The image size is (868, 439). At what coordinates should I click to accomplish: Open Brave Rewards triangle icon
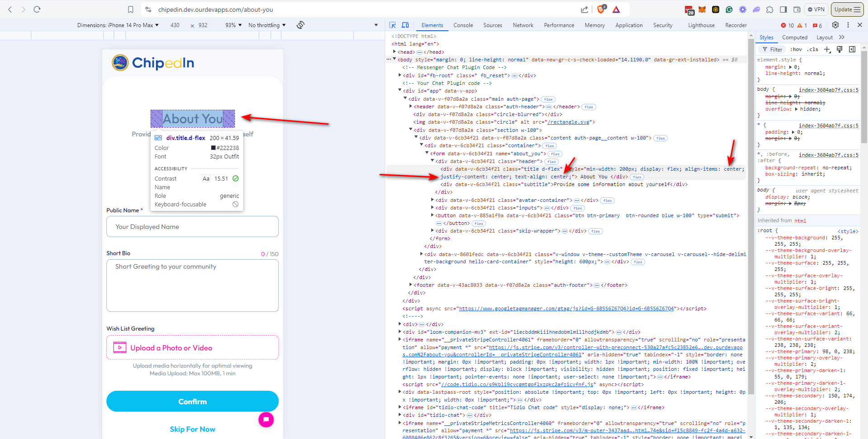pyautogui.click(x=616, y=9)
